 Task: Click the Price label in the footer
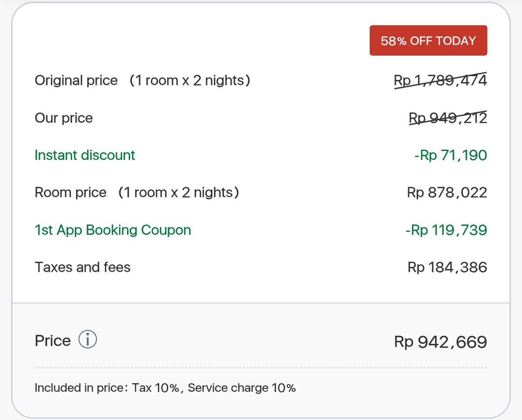[x=53, y=340]
